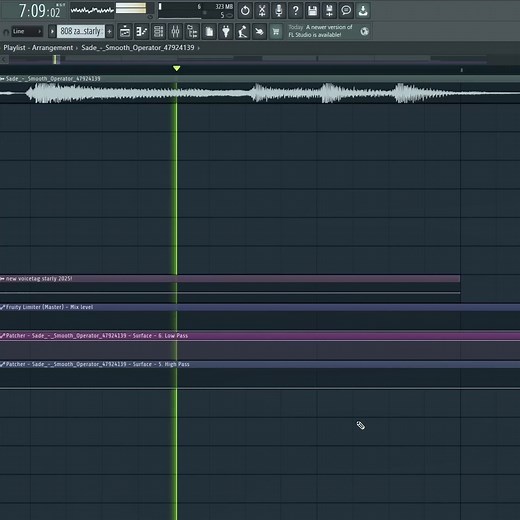Screen dimensions: 520x520
Task: Open the Piano roll view icon
Action: [142, 32]
